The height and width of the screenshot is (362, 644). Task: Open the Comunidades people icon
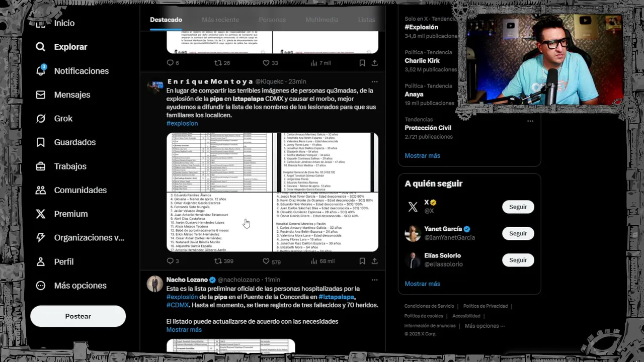[x=41, y=190]
